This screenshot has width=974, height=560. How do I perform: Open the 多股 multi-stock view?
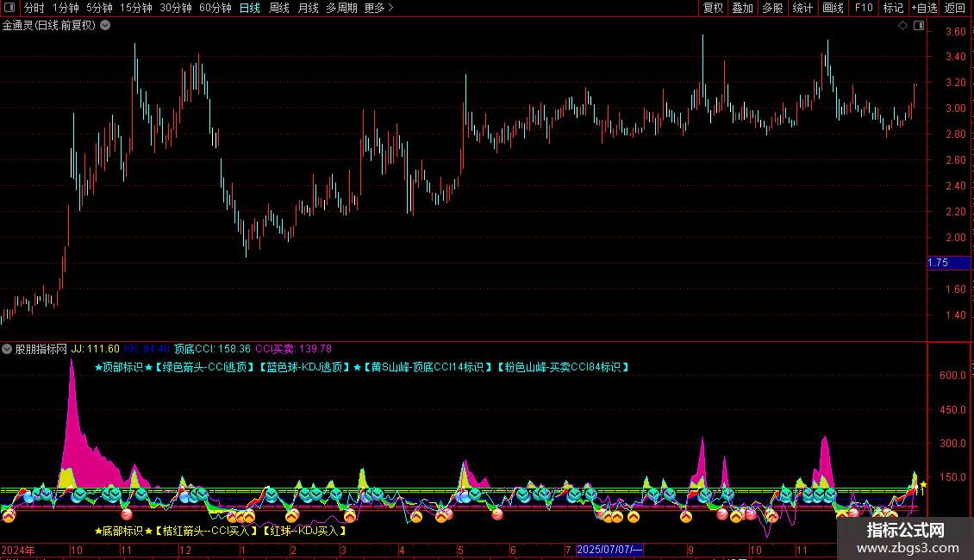tap(772, 8)
